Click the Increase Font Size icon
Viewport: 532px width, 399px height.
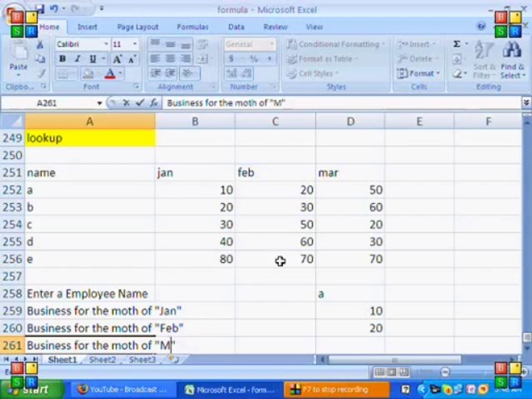pyautogui.click(x=117, y=59)
